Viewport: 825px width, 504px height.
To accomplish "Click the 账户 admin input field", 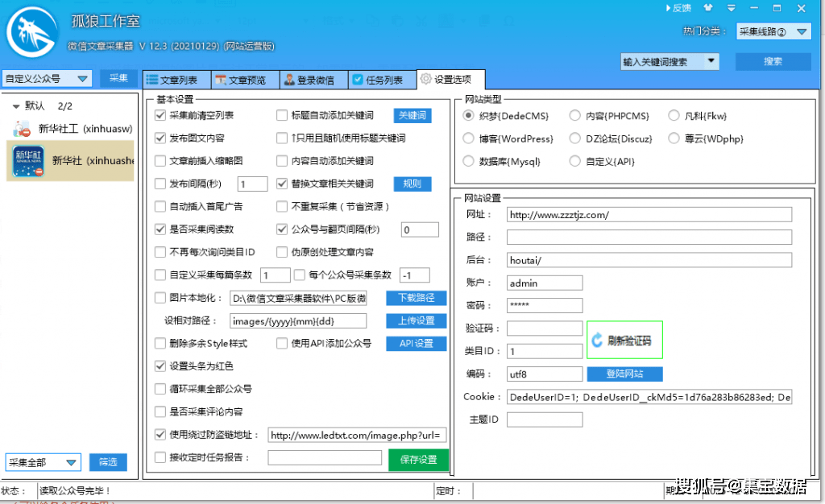I will (545, 283).
